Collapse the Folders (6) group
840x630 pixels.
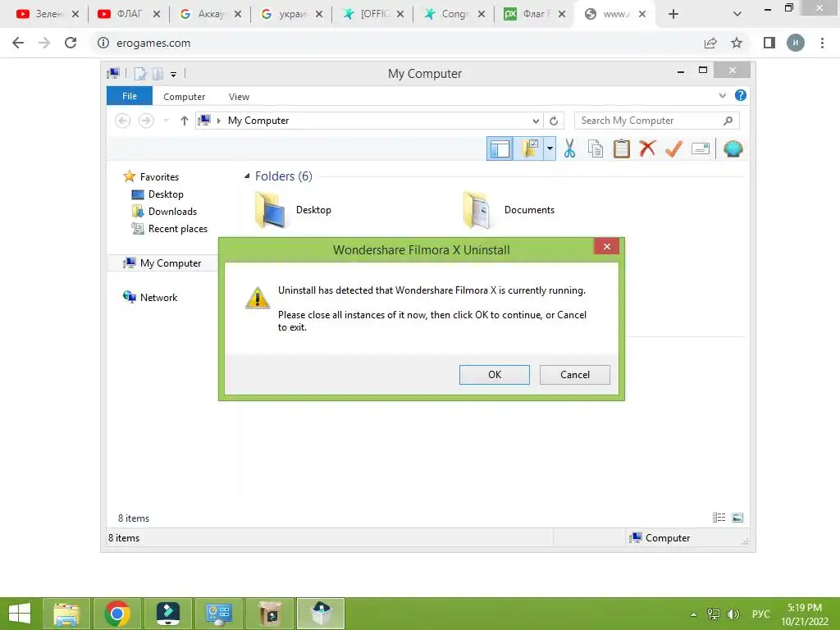[247, 176]
